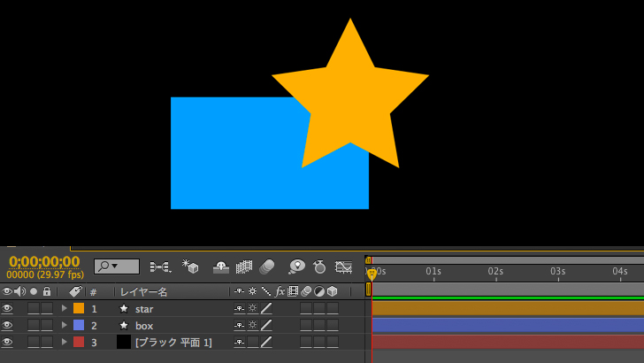Screen dimensions: 644x363
Task: Toggle visibility of the box layer
Action: 7,325
